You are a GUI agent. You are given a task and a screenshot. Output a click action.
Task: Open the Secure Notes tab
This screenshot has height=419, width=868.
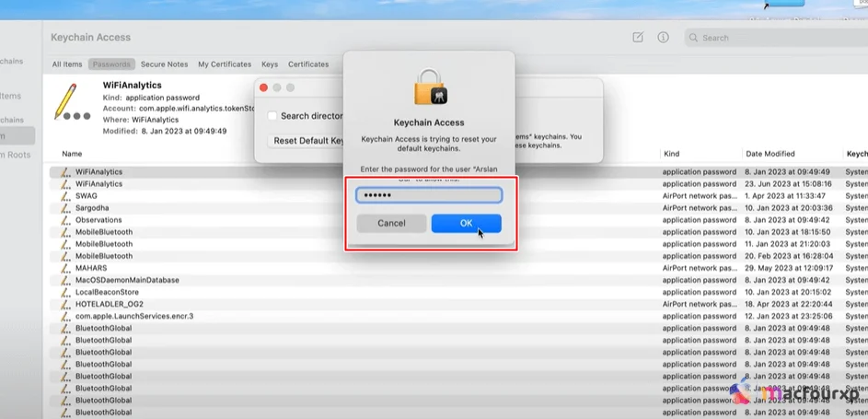(x=165, y=64)
